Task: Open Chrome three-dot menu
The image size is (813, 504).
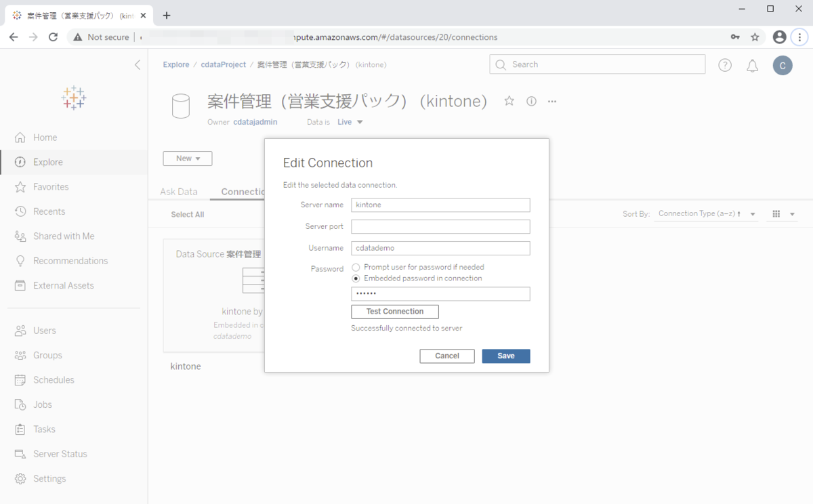Action: (x=799, y=37)
